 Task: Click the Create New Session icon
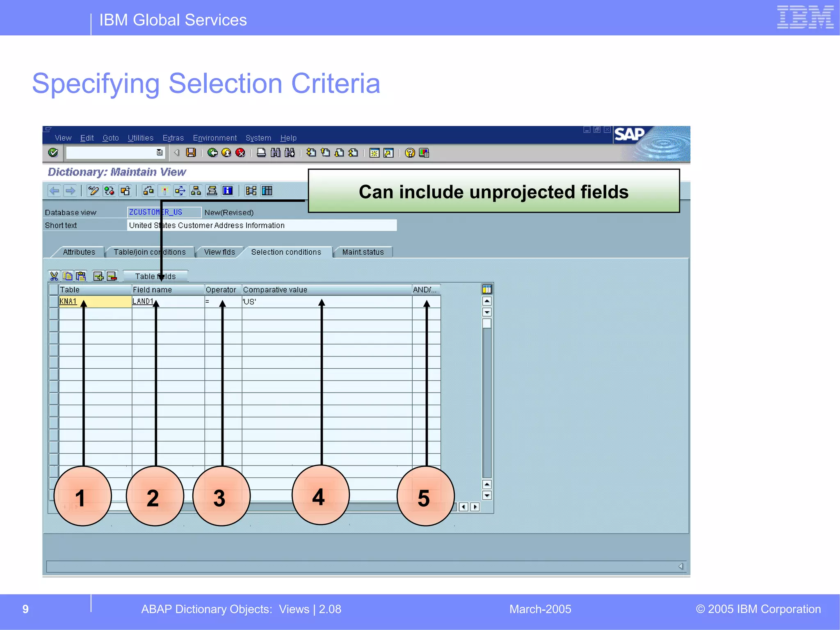click(374, 153)
